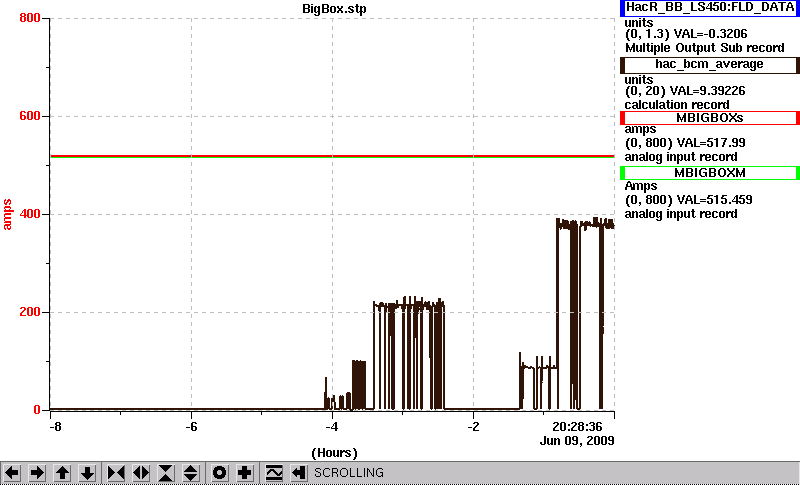Click the vertical zoom-in hourglass icon
This screenshot has height=485, width=800.
click(x=166, y=473)
